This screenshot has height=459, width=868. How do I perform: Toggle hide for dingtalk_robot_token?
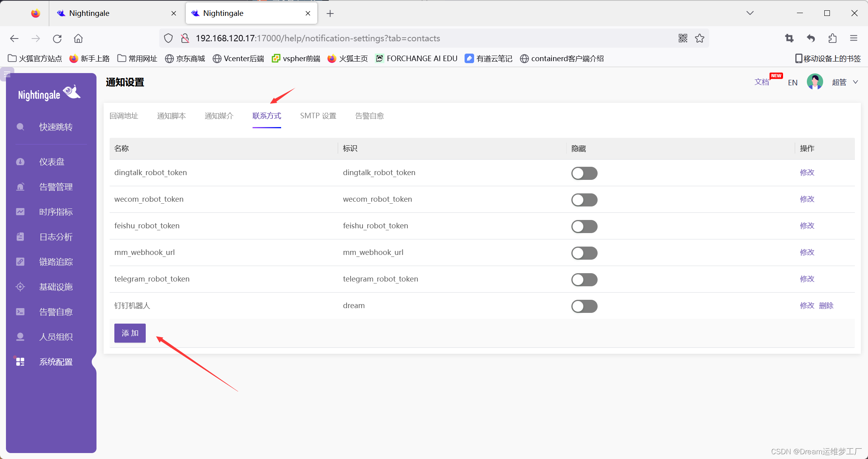[x=584, y=173]
